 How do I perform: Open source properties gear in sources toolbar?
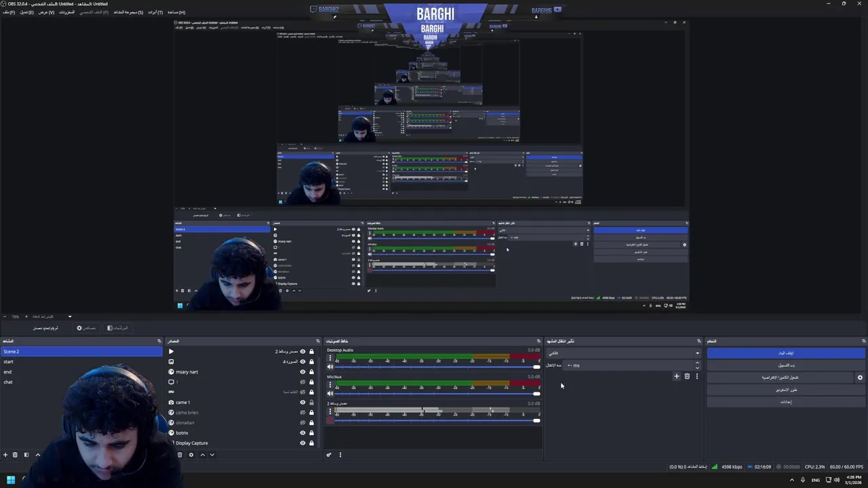pos(191,455)
